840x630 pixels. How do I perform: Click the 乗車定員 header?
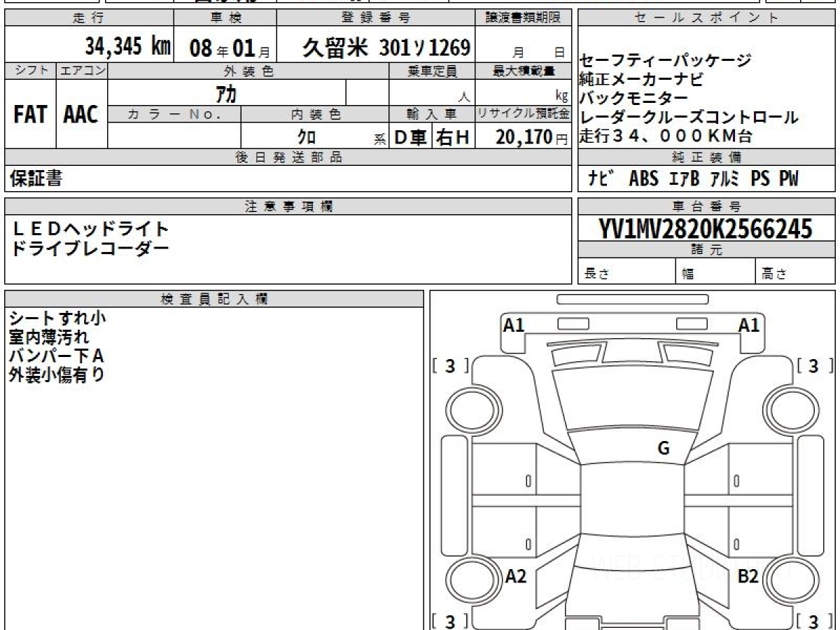click(432, 71)
